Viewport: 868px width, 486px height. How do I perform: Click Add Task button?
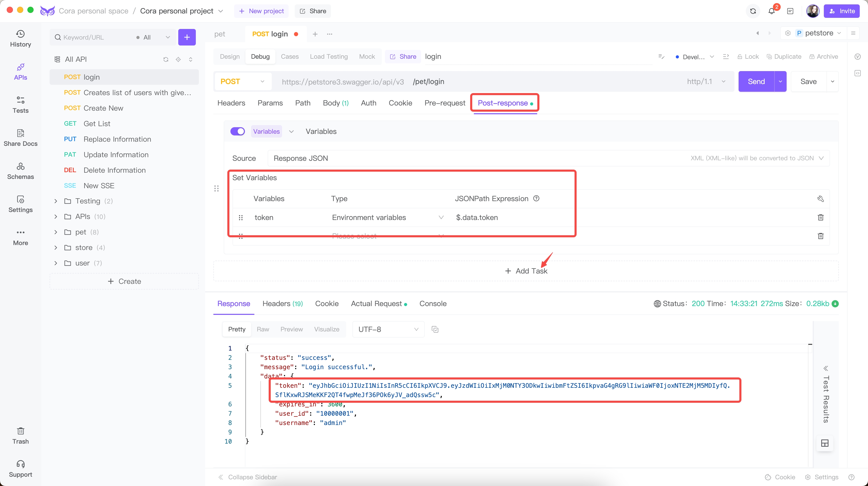point(526,271)
